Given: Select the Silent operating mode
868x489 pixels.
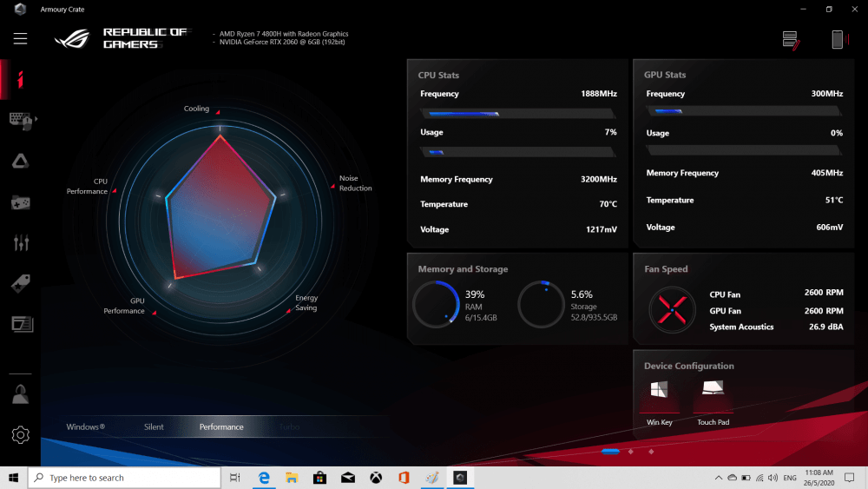Looking at the screenshot, I should click(154, 427).
